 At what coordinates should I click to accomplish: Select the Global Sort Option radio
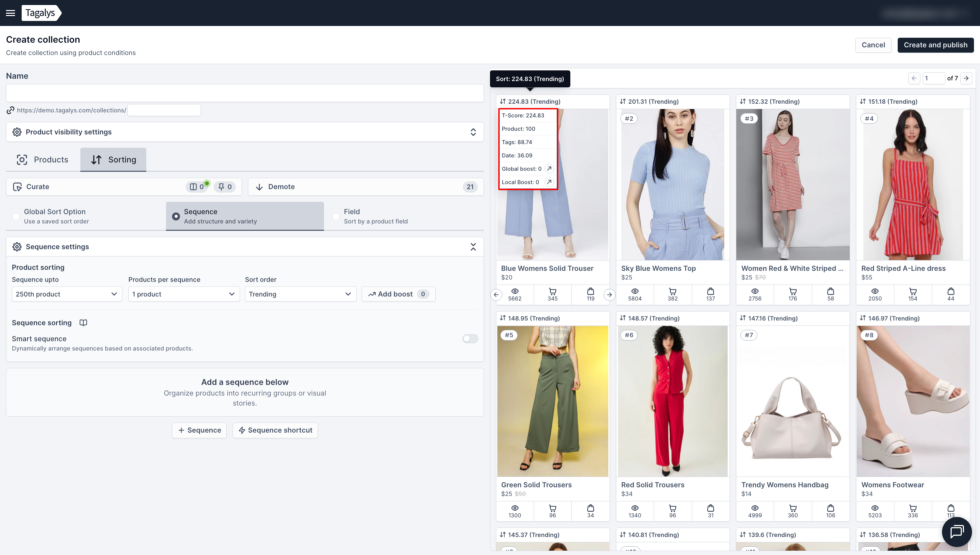(x=16, y=216)
